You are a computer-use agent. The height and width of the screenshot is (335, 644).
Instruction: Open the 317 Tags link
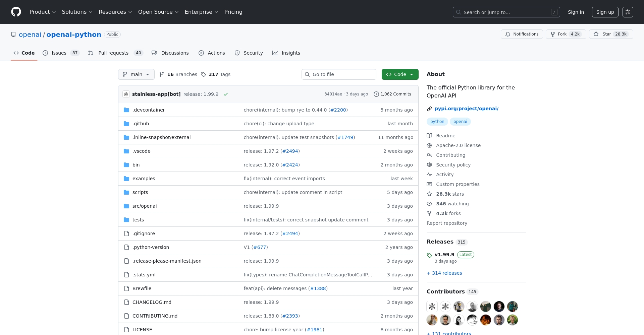(x=216, y=74)
